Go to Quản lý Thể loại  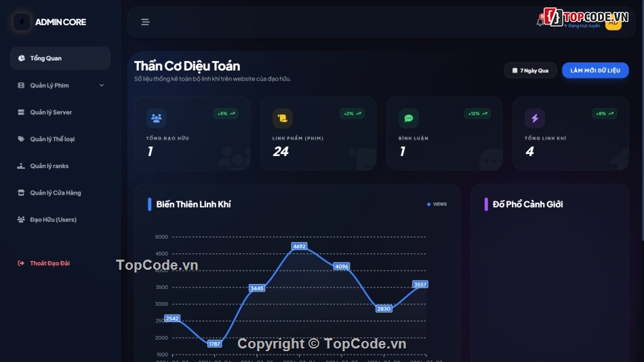[60, 139]
